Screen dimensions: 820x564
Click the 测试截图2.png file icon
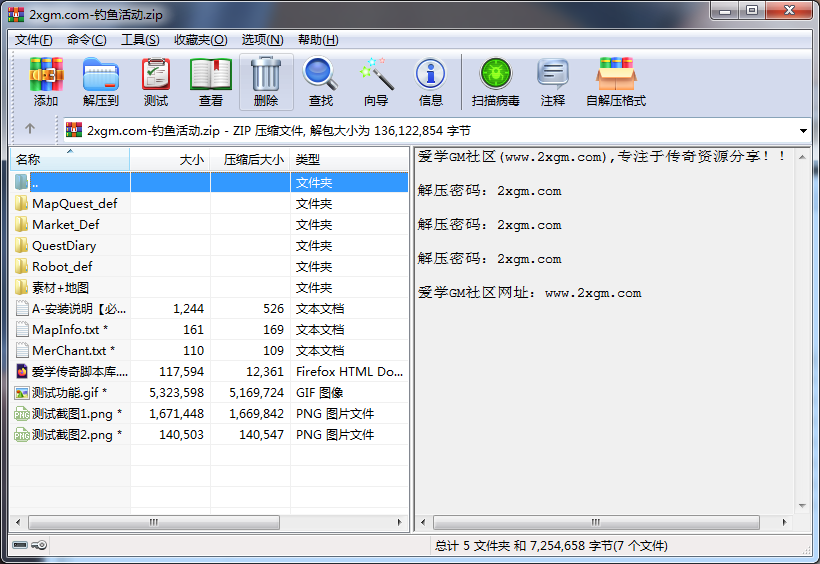pyautogui.click(x=22, y=435)
